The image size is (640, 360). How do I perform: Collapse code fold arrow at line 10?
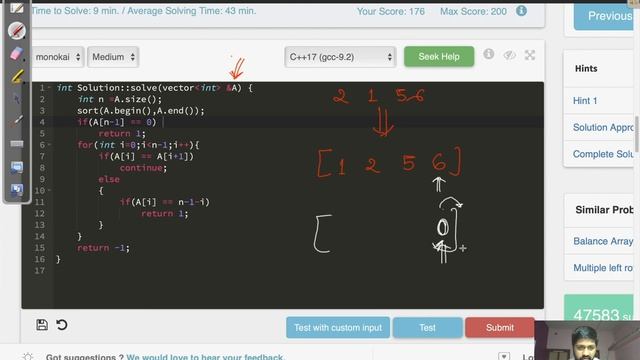coord(49,190)
